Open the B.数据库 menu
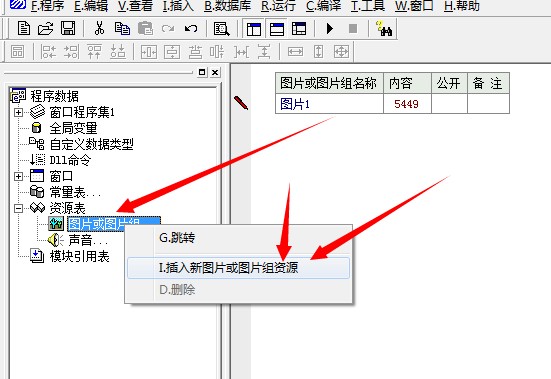Viewport: 551px width, 379px height. 227,6
